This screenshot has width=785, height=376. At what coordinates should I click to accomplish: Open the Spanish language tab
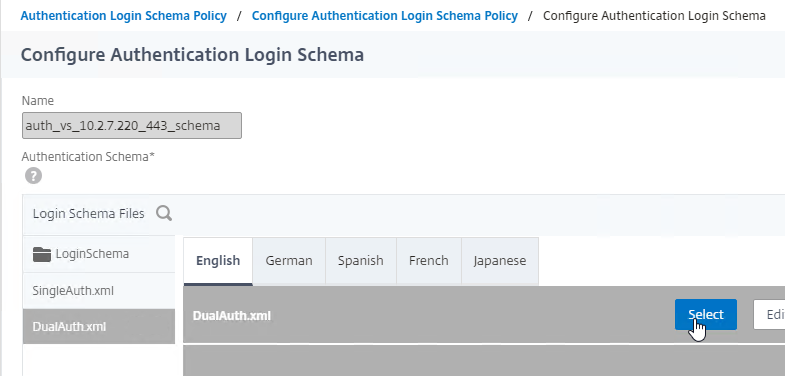[360, 261]
